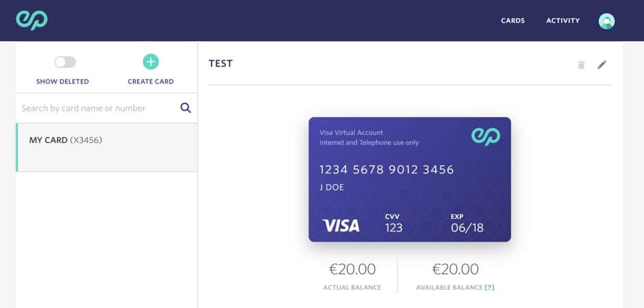Click the [?] help link by Available Balance
The image size is (644, 308).
point(490,287)
